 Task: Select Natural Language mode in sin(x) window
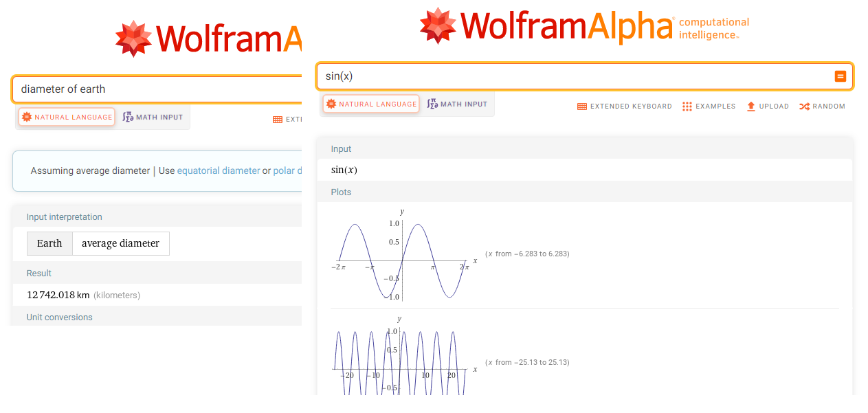tap(371, 104)
